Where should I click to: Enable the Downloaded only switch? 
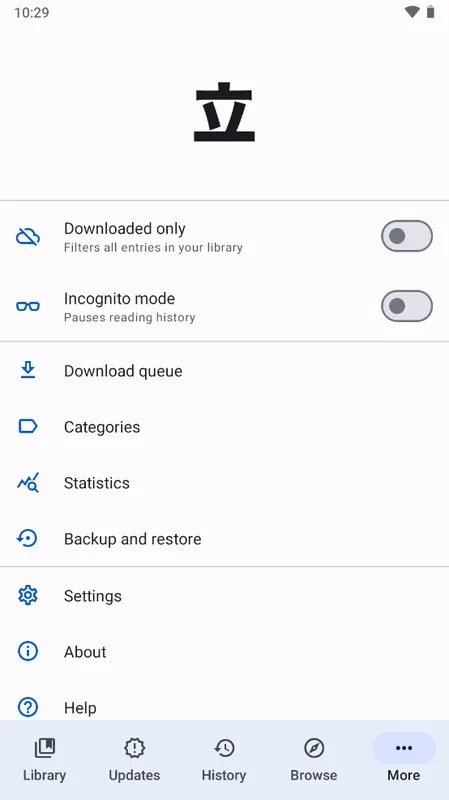click(x=407, y=236)
